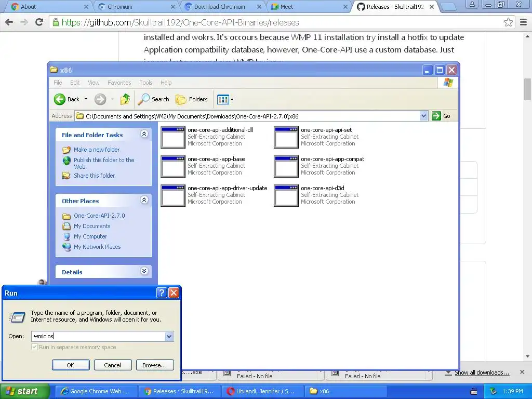Open the Favorites menu in Explorer
The height and width of the screenshot is (399, 532).
pos(119,83)
